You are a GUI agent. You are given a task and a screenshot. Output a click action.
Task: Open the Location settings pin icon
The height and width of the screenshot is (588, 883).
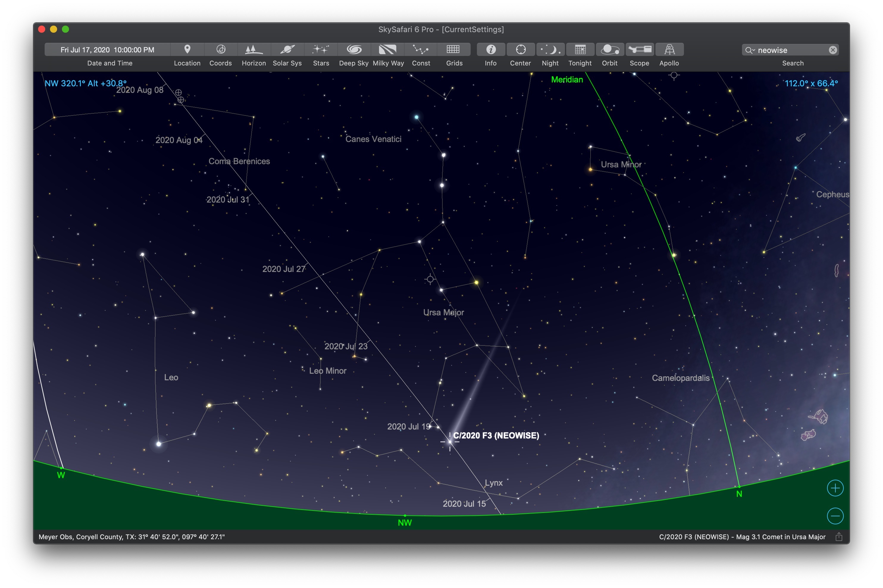(187, 49)
